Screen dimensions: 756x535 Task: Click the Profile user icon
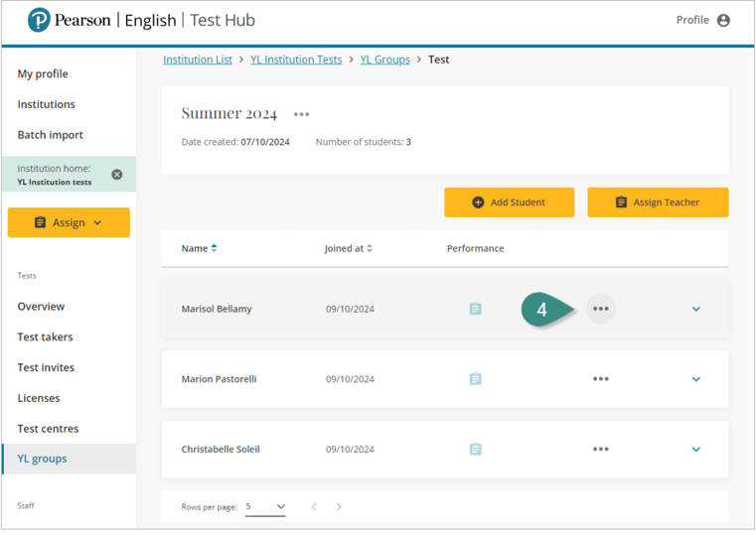pyautogui.click(x=723, y=20)
